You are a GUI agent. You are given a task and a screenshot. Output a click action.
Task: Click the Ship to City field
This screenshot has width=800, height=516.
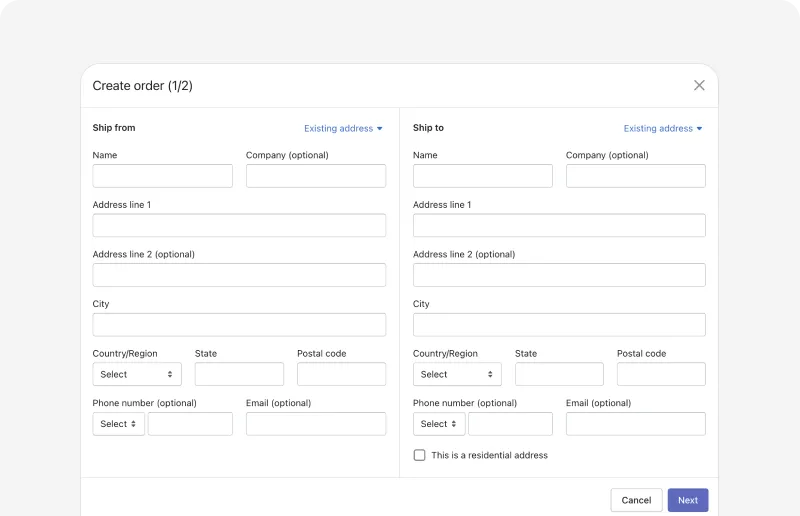(559, 325)
